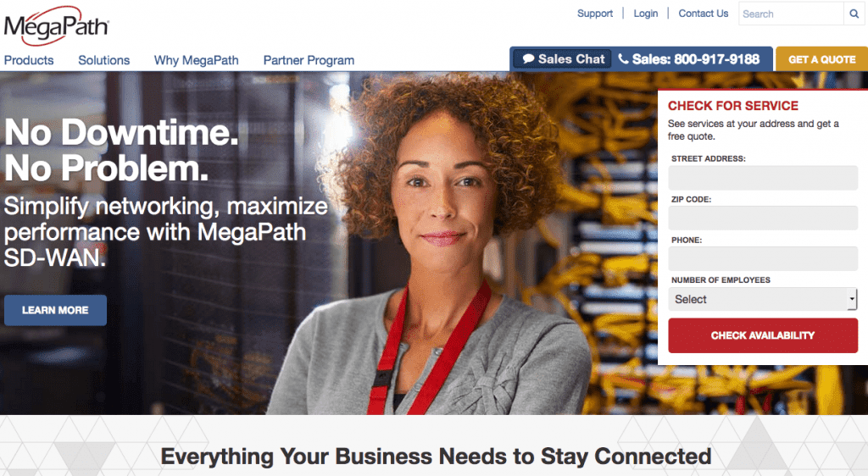Open the Solutions menu
868x476 pixels.
pyautogui.click(x=104, y=60)
